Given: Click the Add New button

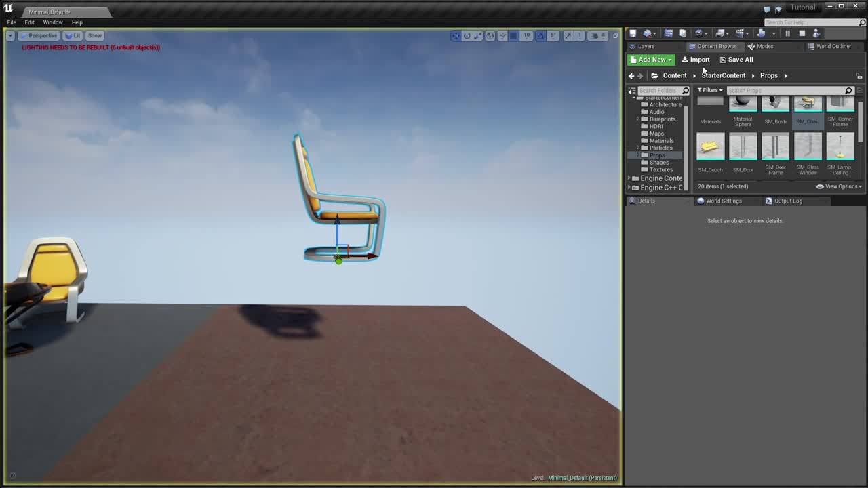Looking at the screenshot, I should (651, 60).
